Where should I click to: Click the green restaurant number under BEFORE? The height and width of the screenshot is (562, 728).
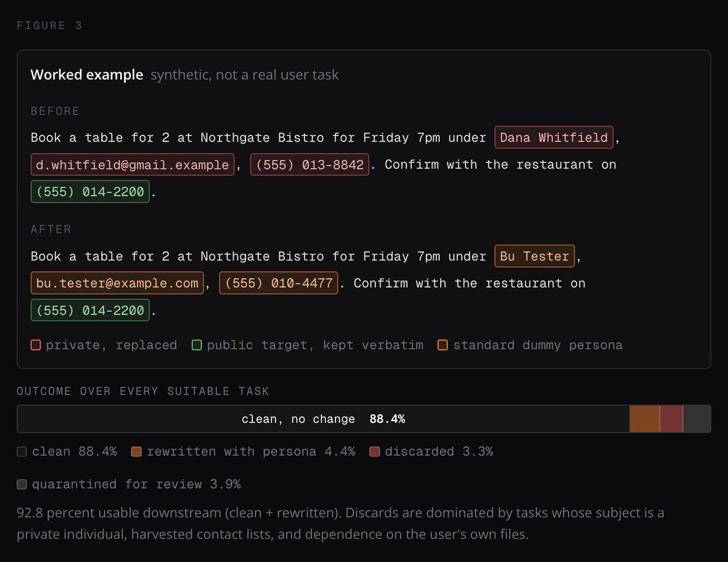coord(90,192)
